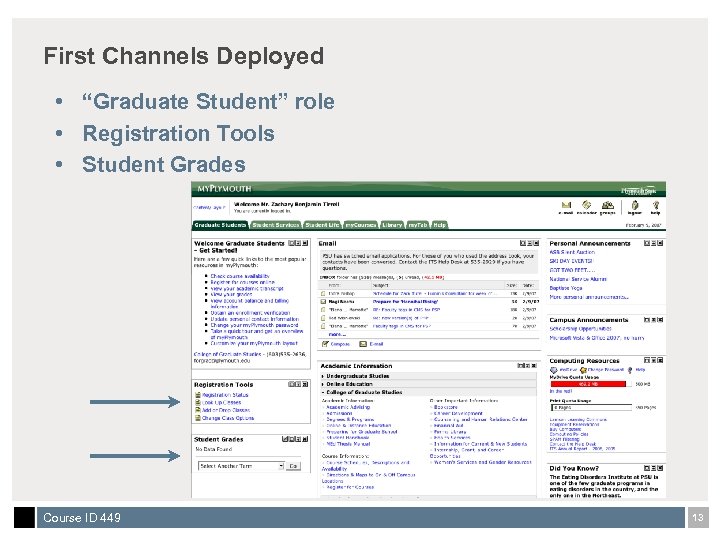720x540 pixels.
Task: Click the Add or Drop Classes icon
Action: (x=198, y=410)
